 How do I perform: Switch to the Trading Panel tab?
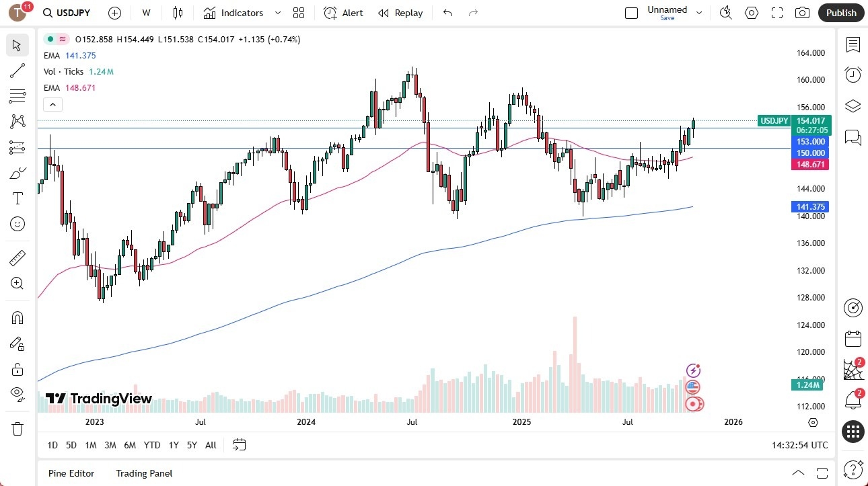pyautogui.click(x=143, y=473)
